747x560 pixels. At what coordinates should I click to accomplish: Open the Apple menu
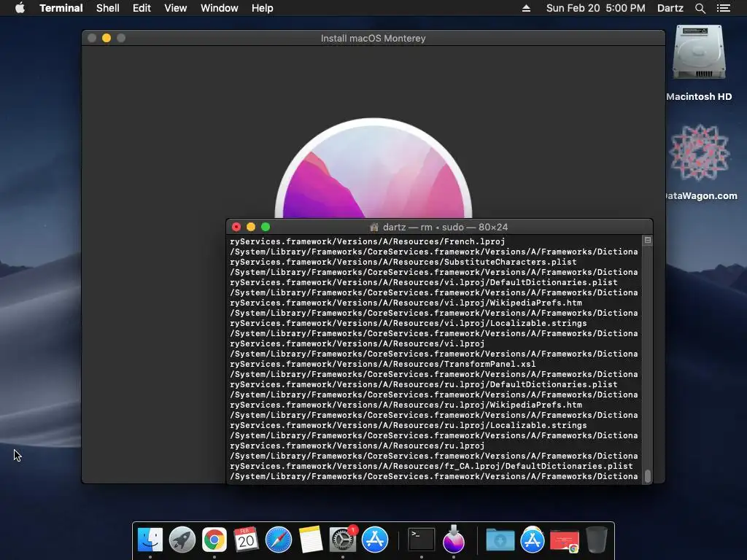tap(20, 8)
